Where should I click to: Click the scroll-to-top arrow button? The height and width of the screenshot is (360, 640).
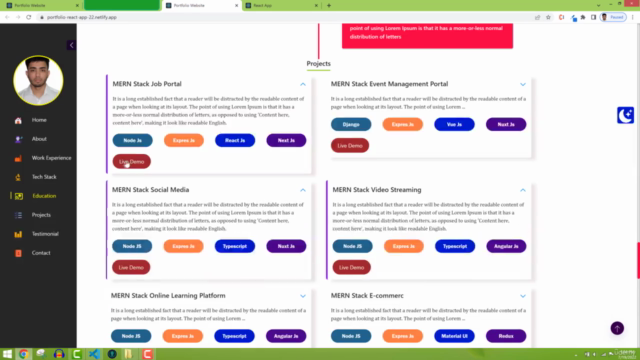[617, 328]
